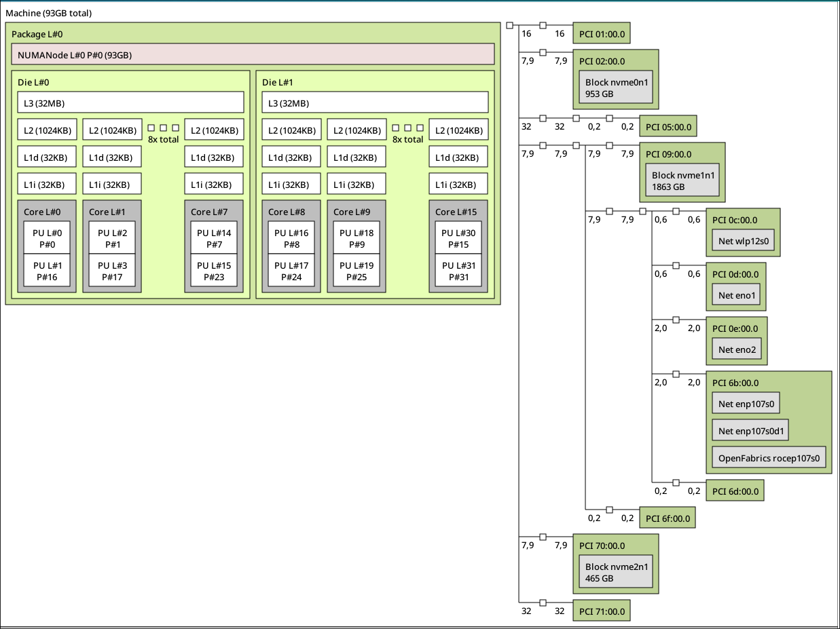Click the Net enp107s0d1 interface box
The width and height of the screenshot is (840, 629).
753,430
